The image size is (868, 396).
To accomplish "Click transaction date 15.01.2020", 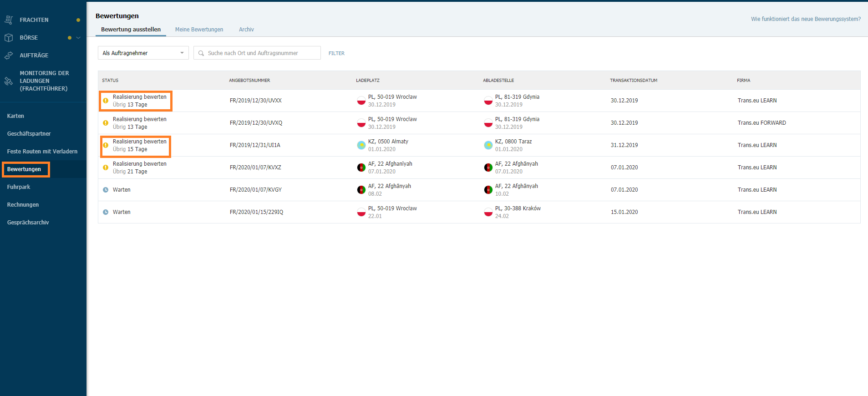I will pos(624,212).
